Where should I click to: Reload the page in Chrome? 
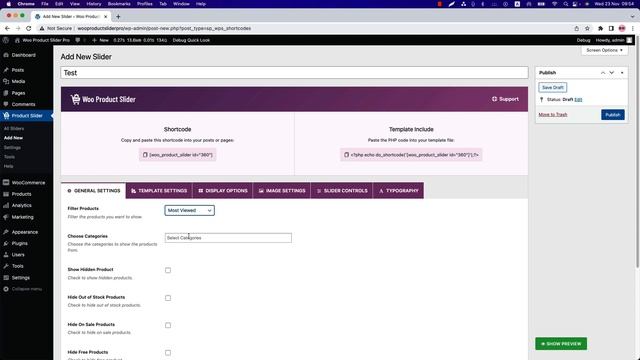(29, 29)
